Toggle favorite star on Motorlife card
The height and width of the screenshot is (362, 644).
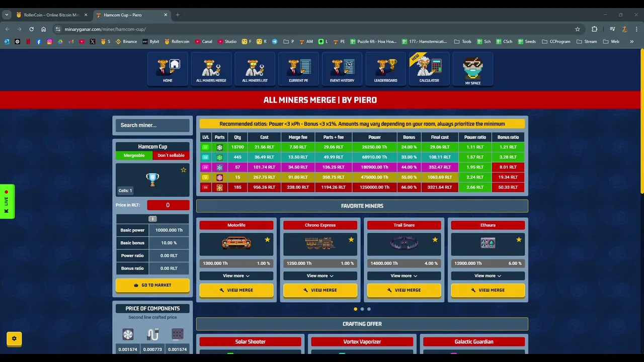tap(267, 240)
